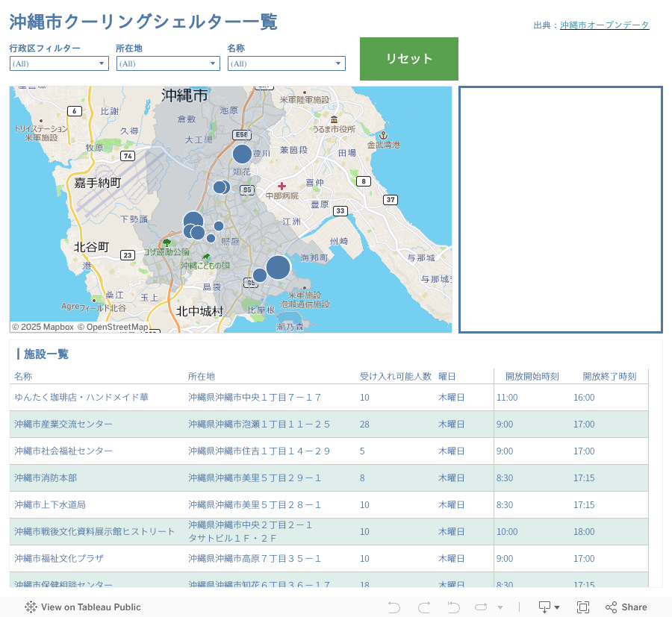Click the 北中城村 map label
The height and width of the screenshot is (617, 672).
tap(199, 311)
